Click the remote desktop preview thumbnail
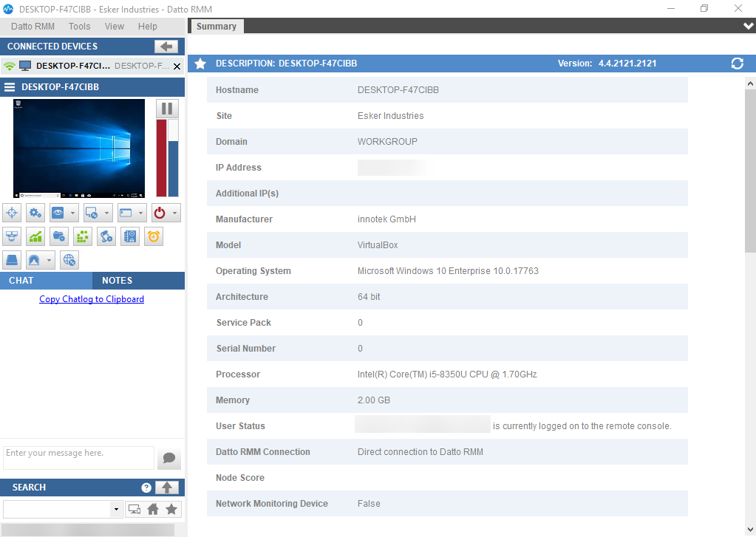The height and width of the screenshot is (537, 756). pyautogui.click(x=79, y=148)
